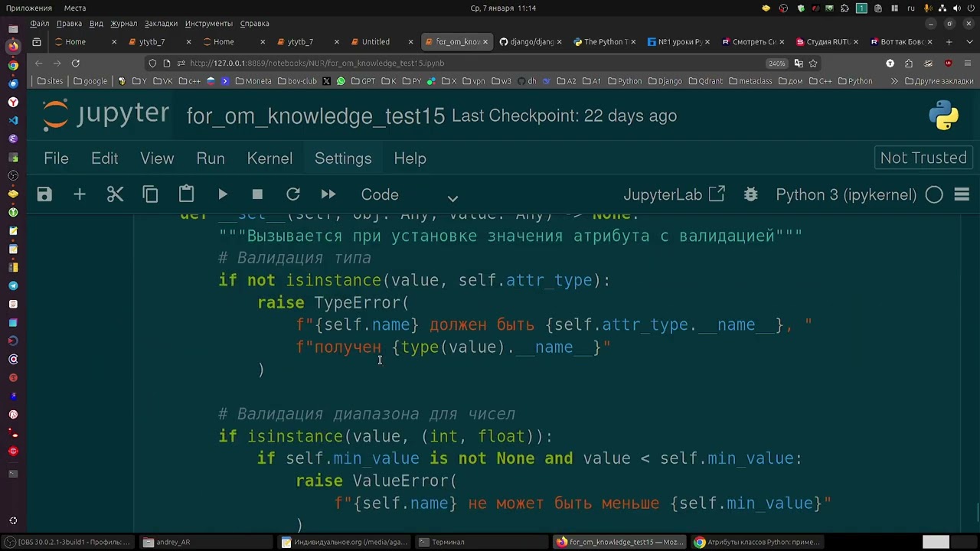Open the Django bookmarks folder
The width and height of the screenshot is (980, 551).
[664, 81]
